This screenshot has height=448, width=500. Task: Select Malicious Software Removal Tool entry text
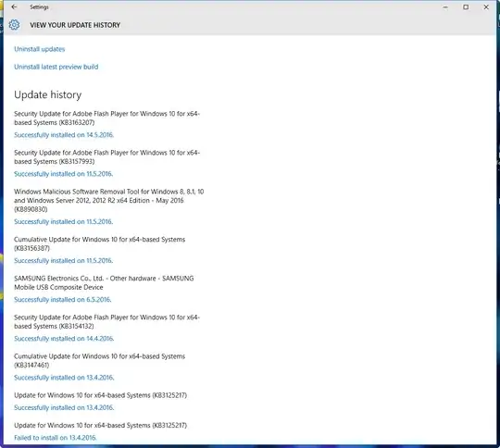pos(108,200)
